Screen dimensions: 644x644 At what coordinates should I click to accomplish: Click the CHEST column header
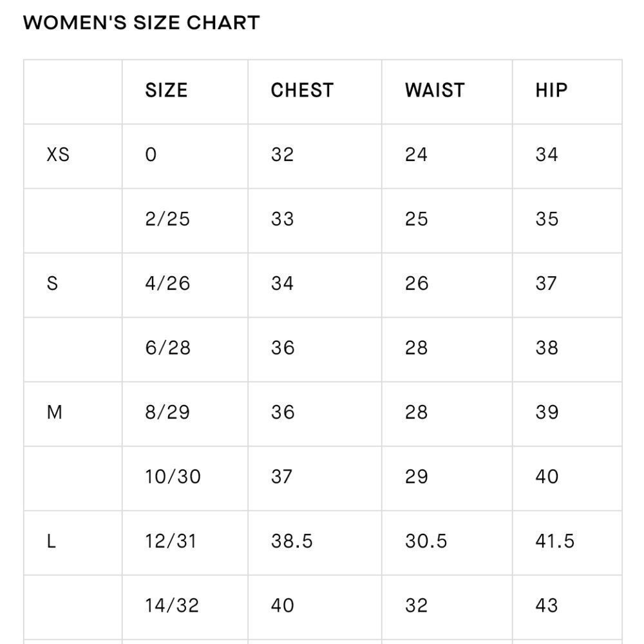(x=302, y=90)
